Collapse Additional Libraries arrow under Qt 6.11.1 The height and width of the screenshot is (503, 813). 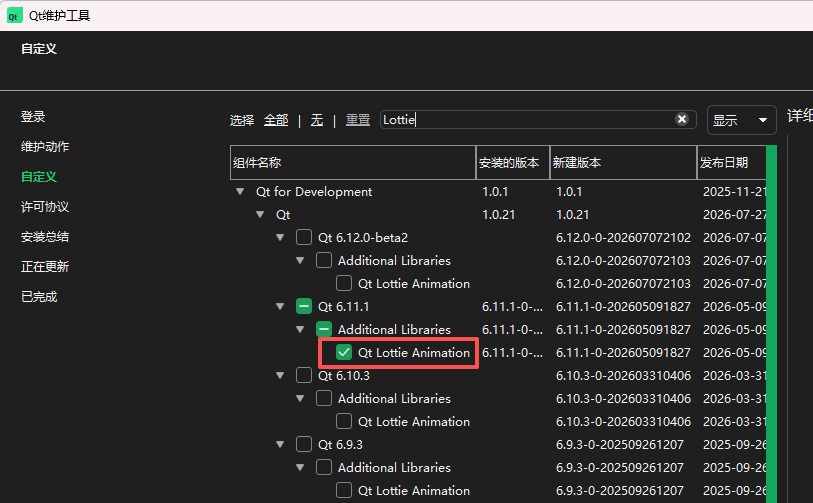pos(300,329)
